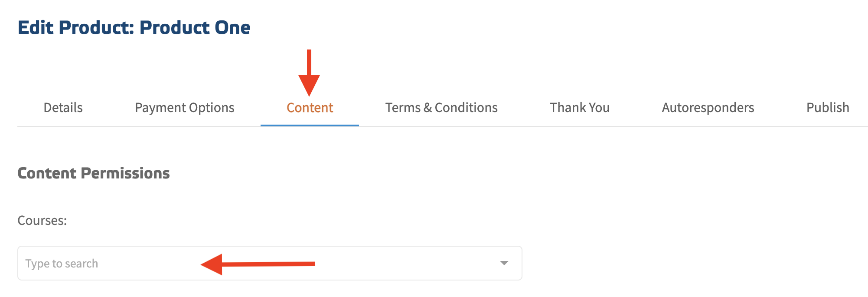Click the Content Permissions heading
Image resolution: width=868 pixels, height=297 pixels.
(x=94, y=173)
